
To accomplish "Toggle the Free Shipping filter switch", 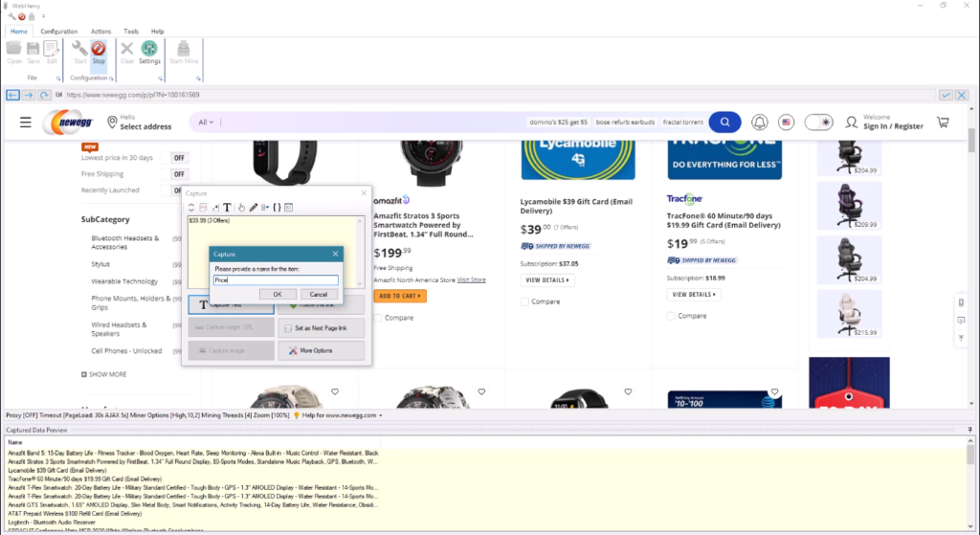I will click(178, 174).
